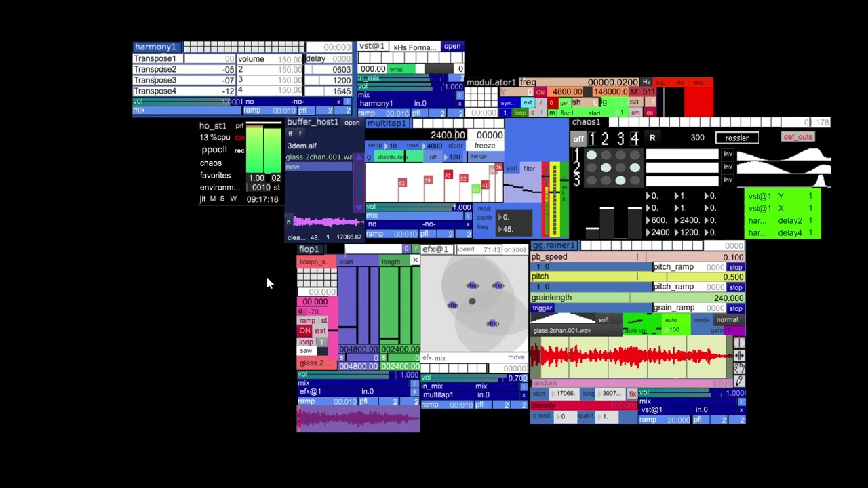Open the kHs Forma... plugin dropdown in vst@1
The width and height of the screenshot is (868, 488).
click(x=415, y=47)
